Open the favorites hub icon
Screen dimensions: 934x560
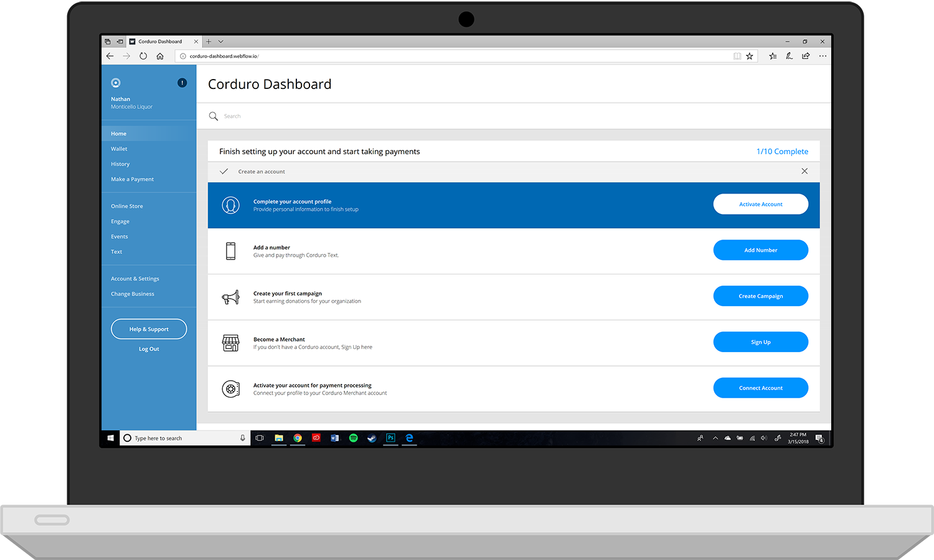773,56
